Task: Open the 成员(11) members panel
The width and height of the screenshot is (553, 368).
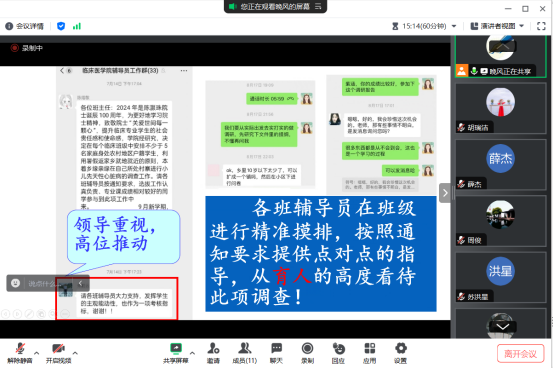Action: pyautogui.click(x=245, y=353)
